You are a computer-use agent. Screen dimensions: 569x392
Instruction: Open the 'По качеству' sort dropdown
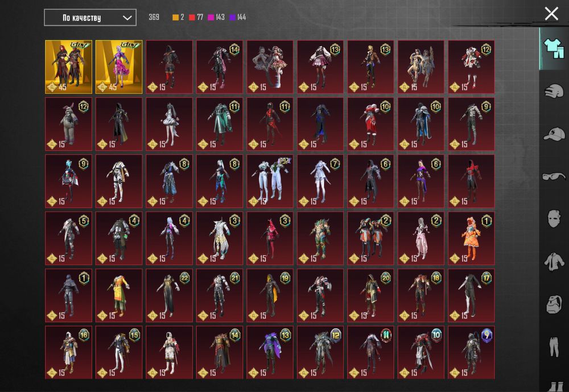90,18
